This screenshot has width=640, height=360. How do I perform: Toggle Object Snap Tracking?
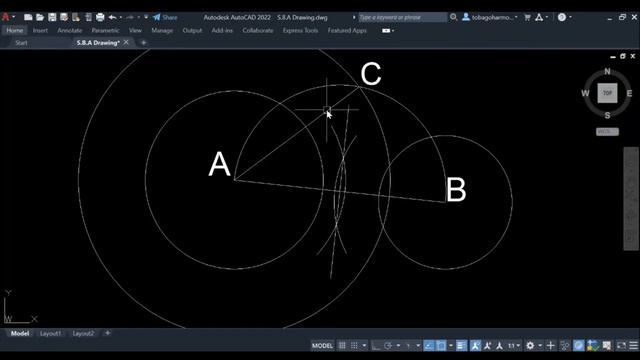point(429,346)
